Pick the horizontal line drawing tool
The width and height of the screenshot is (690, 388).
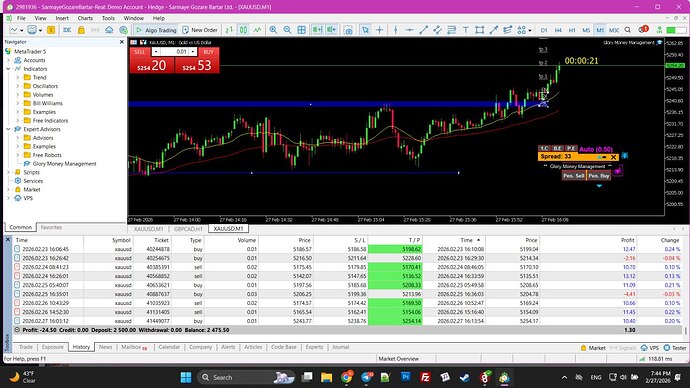(409, 30)
